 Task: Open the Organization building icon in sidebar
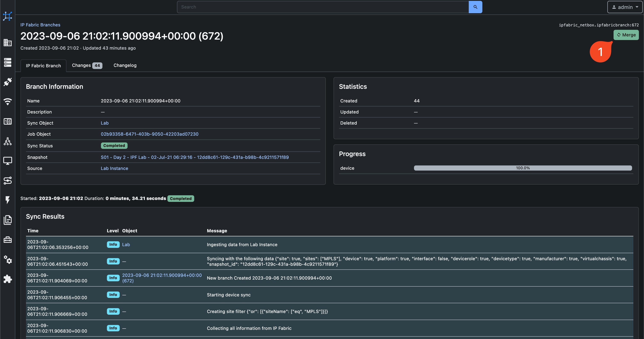click(x=7, y=43)
